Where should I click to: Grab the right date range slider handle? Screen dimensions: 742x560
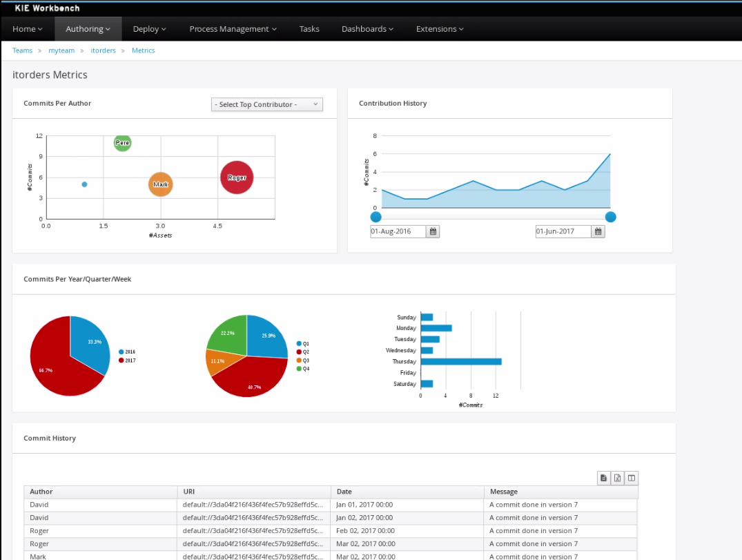pos(610,217)
